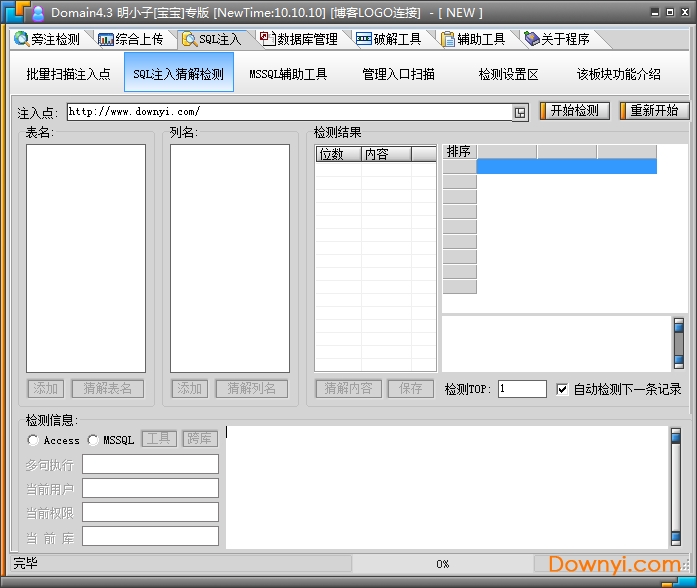Click the clipboard icon on 辅助工具 tab
This screenshot has width=697, height=588.
[447, 39]
